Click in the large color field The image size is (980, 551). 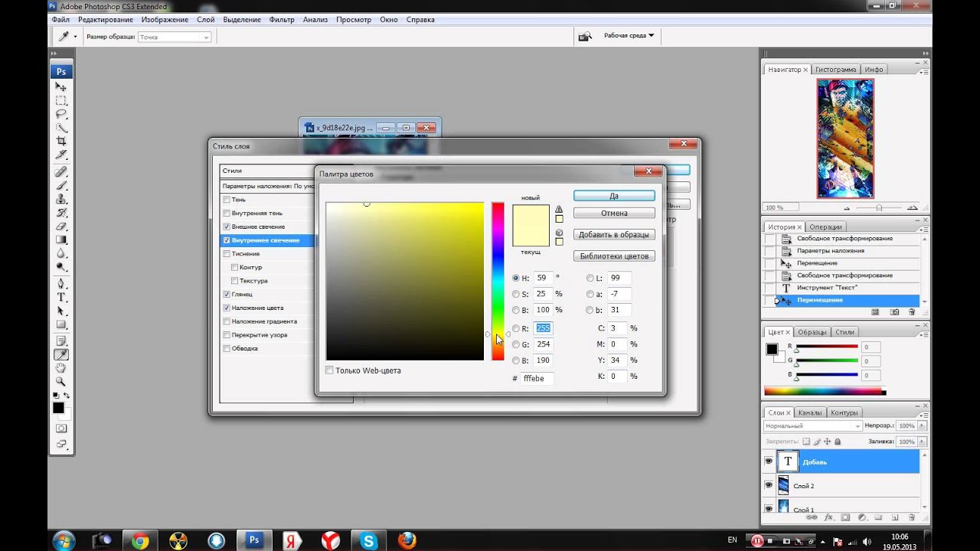coord(405,281)
